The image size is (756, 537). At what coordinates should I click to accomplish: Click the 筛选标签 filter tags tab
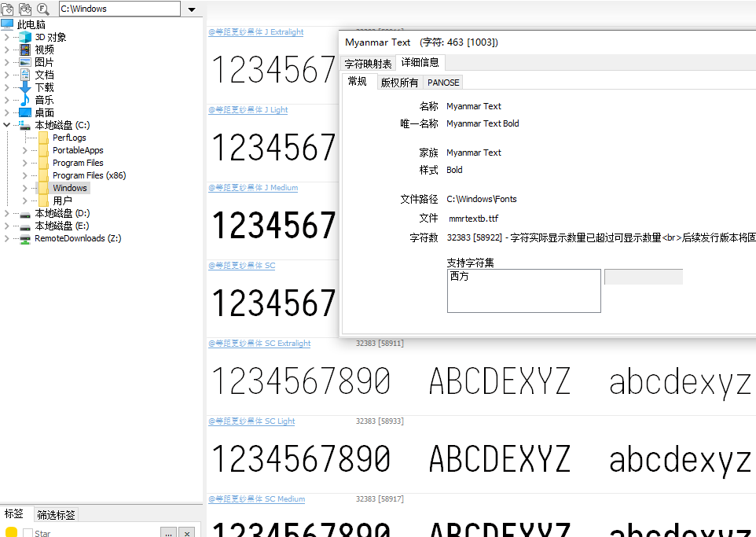coord(56,515)
